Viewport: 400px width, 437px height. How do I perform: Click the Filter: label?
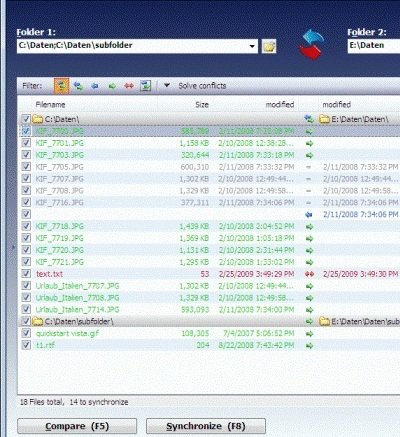click(32, 86)
